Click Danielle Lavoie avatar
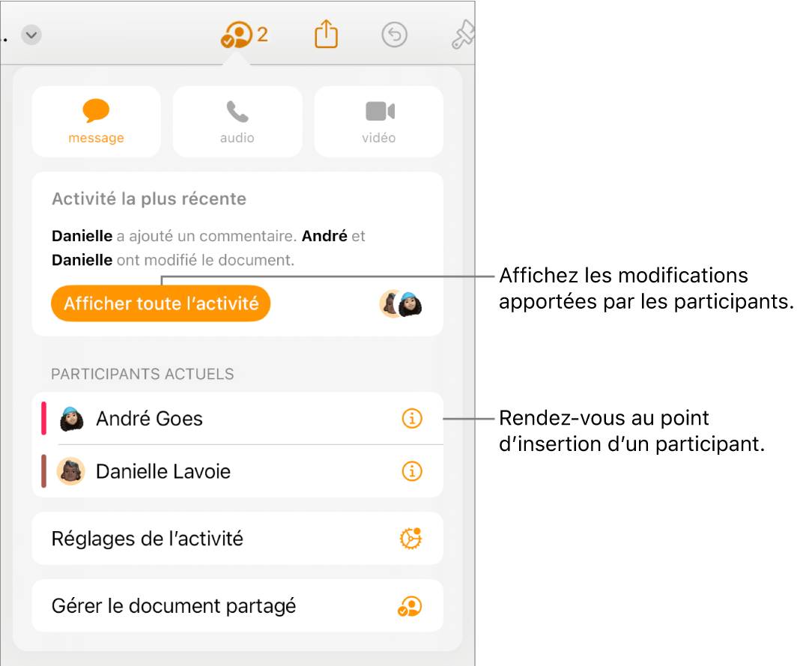Screen dimensions: 812x666 pyautogui.click(x=71, y=471)
